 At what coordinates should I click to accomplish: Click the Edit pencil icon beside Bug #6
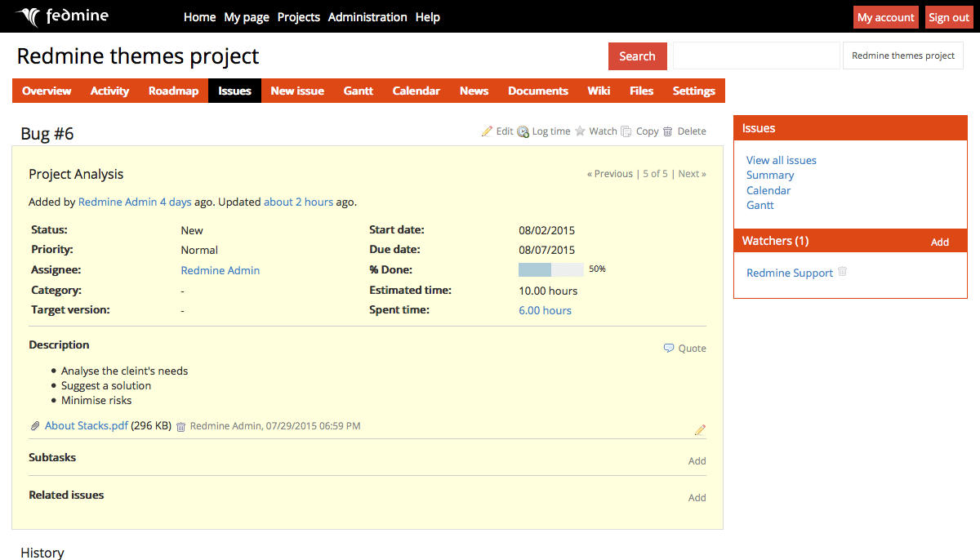(488, 131)
